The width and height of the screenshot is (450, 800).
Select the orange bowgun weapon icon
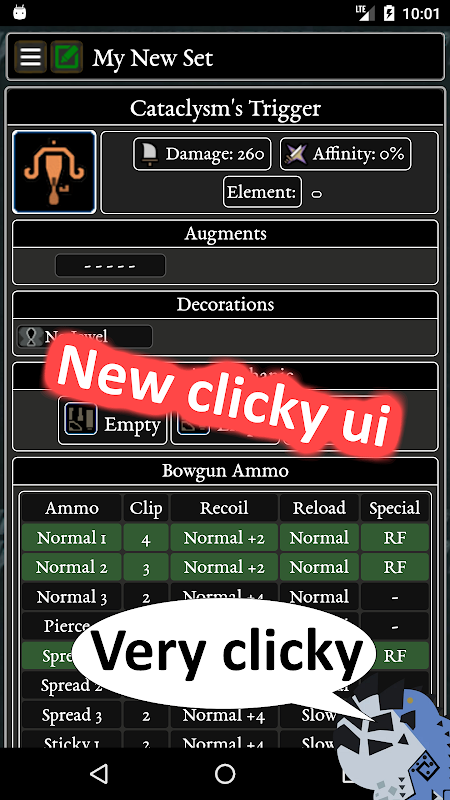point(54,172)
